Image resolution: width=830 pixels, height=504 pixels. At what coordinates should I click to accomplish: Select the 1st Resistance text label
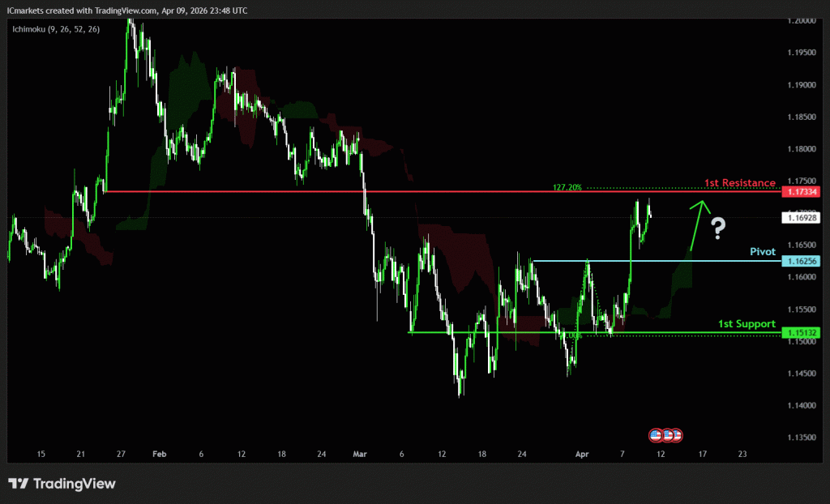(x=739, y=183)
